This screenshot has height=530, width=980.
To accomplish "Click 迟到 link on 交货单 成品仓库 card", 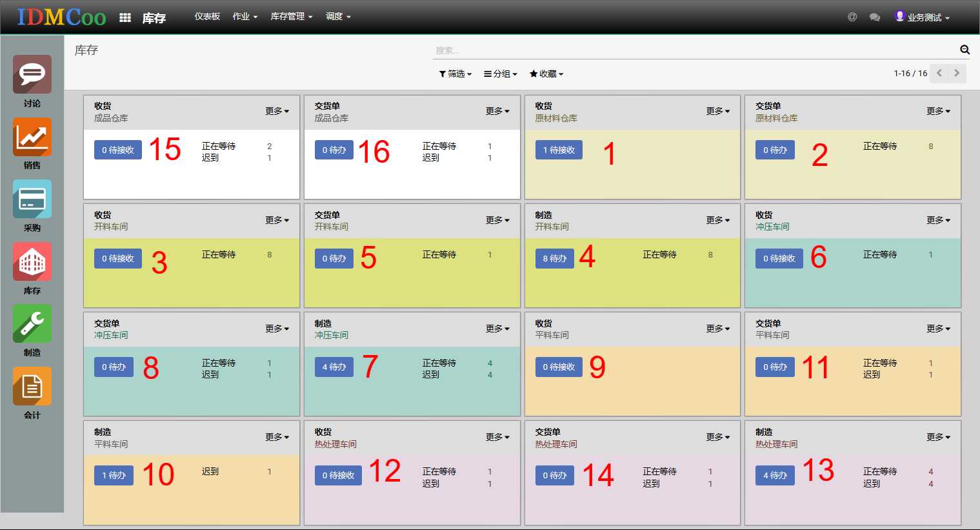I will pyautogui.click(x=431, y=158).
